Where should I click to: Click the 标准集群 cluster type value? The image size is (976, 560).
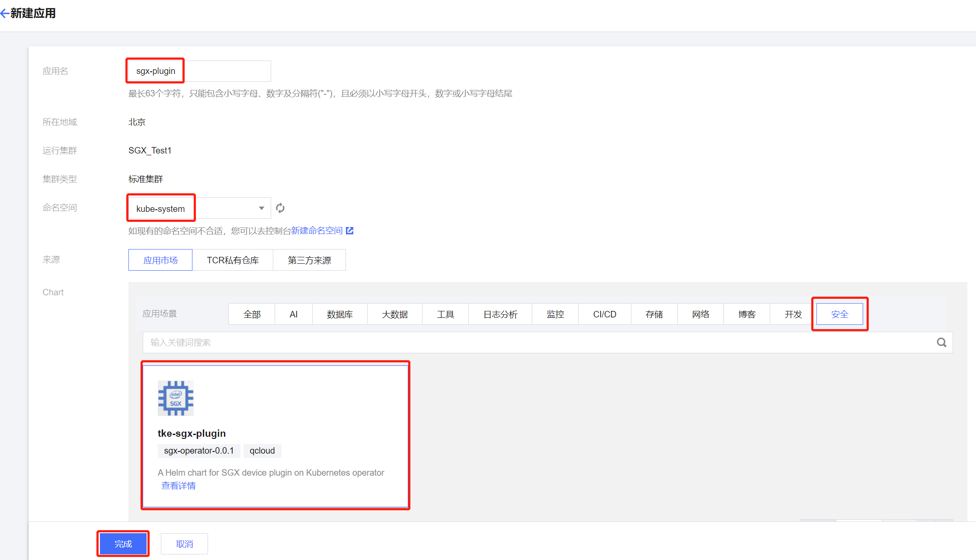pos(146,179)
